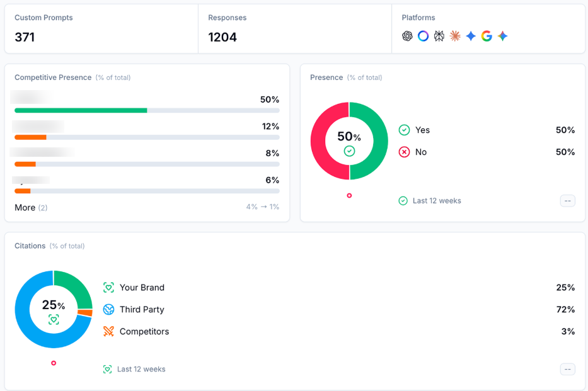Click the ChatGPT platform icon

pyautogui.click(x=407, y=36)
